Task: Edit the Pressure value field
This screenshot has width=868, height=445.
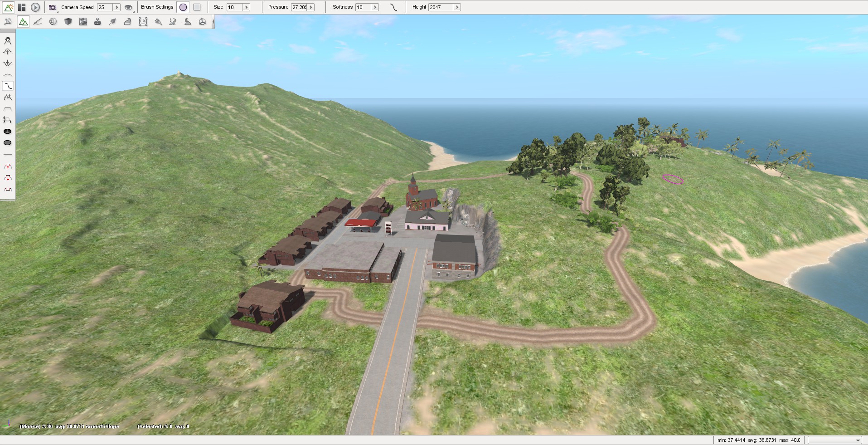Action: pos(299,7)
